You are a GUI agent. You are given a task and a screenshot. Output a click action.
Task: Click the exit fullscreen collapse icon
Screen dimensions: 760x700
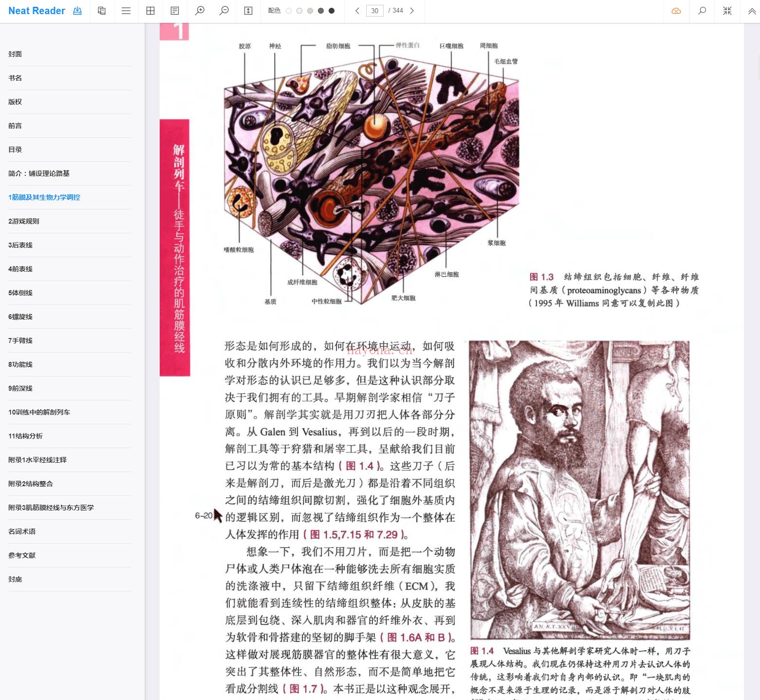[727, 11]
